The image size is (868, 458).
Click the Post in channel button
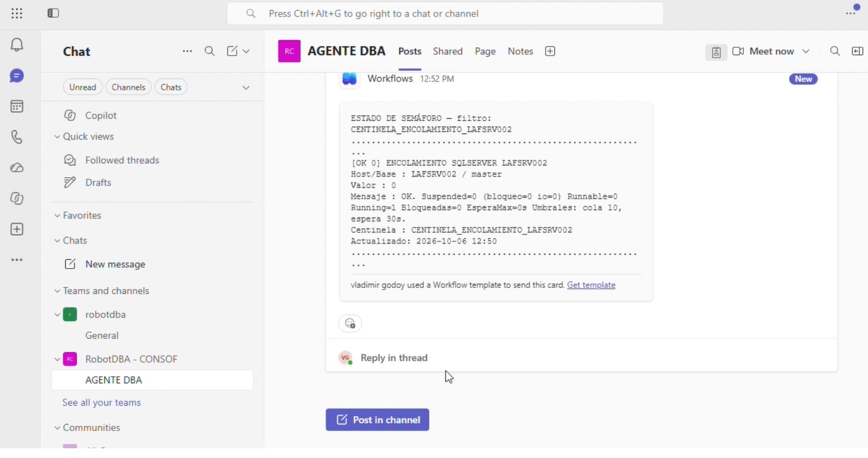click(x=377, y=420)
